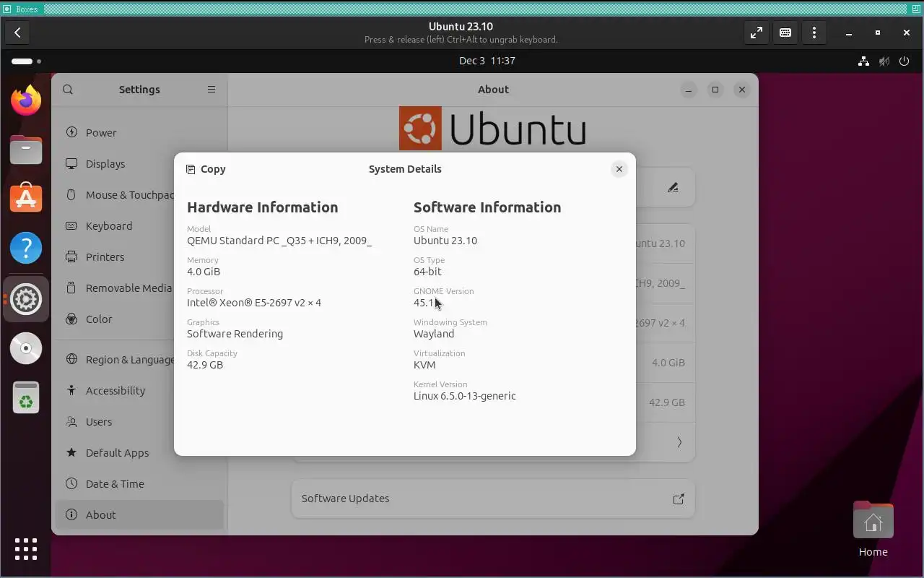
Task: Open the Boxes three-dot menu
Action: tap(814, 33)
